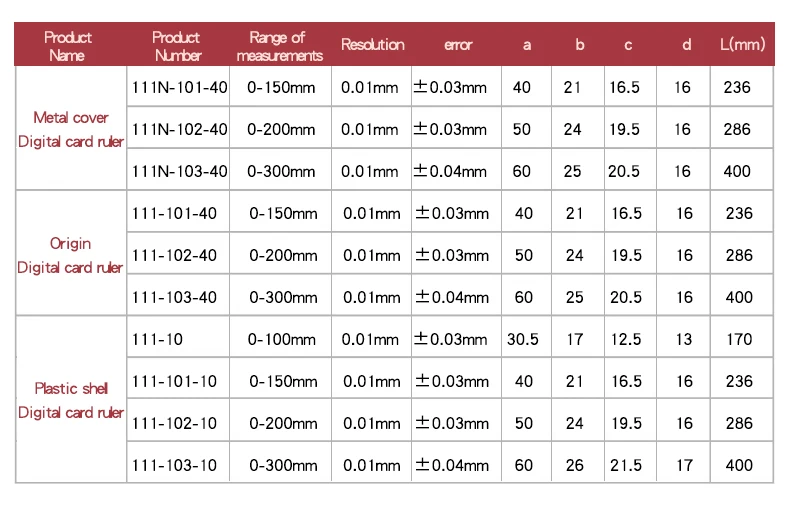Select the error column header
This screenshot has width=790, height=525.
[457, 45]
